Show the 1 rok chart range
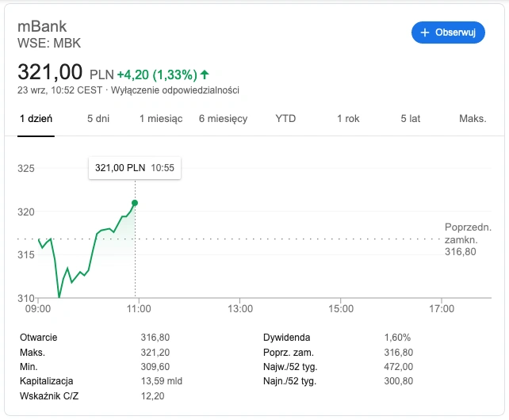 348,119
